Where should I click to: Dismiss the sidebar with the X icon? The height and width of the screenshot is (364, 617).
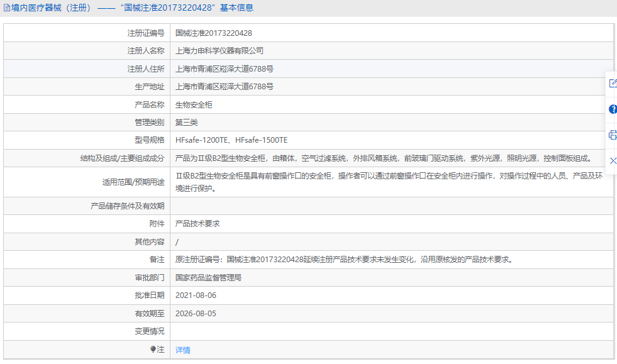point(613,161)
